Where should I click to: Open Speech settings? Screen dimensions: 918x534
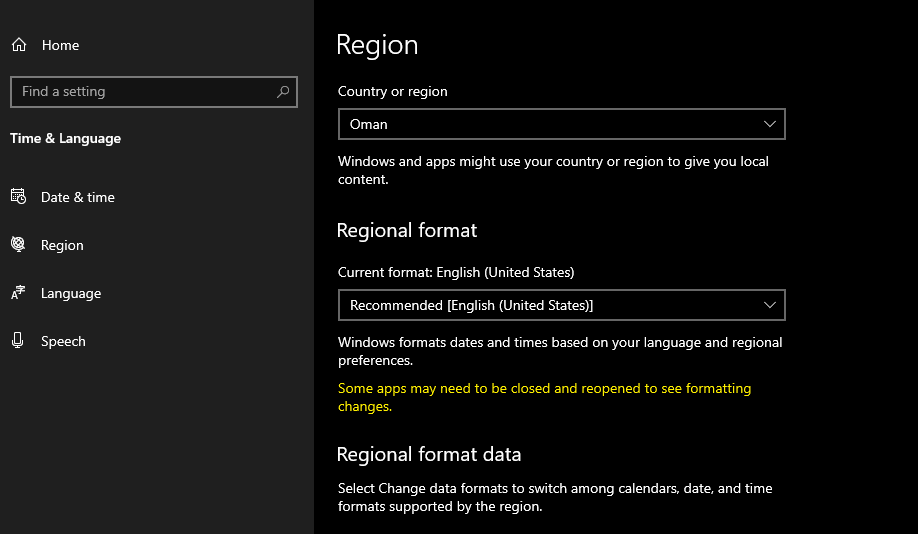tap(63, 341)
